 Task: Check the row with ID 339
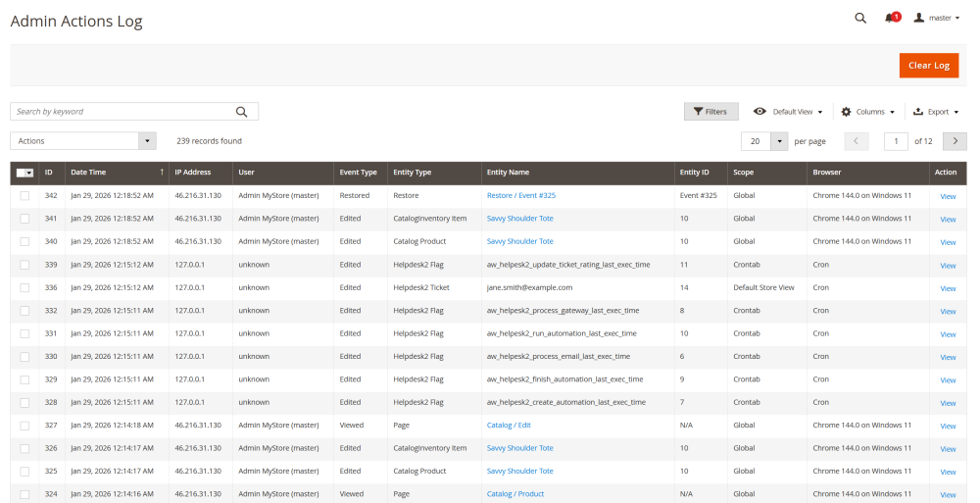tap(24, 265)
